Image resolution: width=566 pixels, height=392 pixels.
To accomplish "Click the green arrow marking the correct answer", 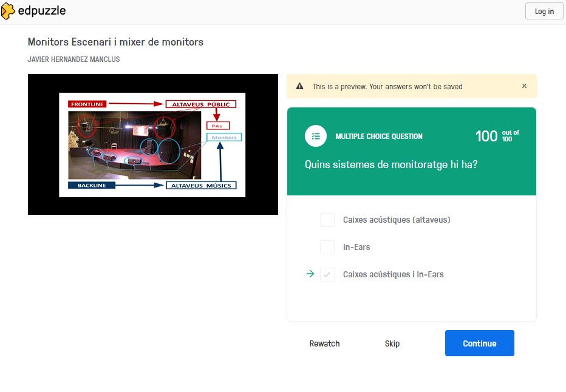I will pos(310,274).
